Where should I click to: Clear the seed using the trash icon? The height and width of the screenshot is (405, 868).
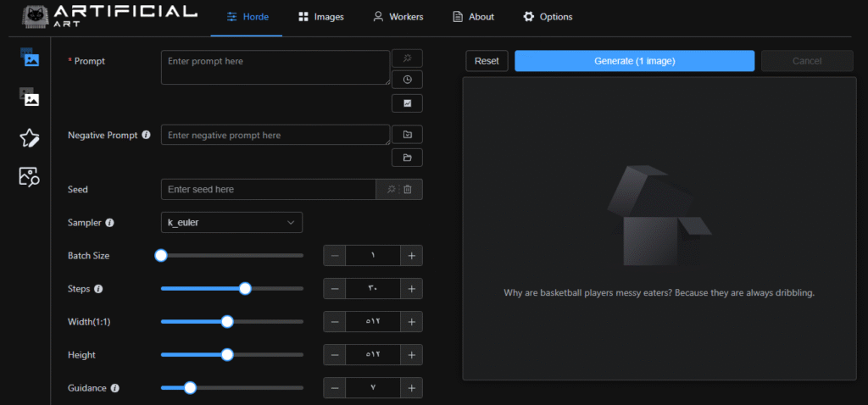[x=408, y=190]
